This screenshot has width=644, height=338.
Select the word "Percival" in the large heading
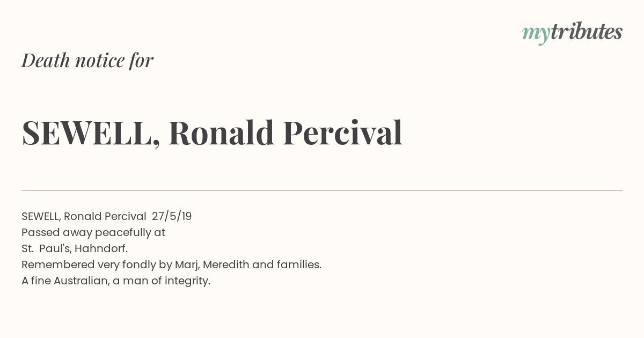342,133
